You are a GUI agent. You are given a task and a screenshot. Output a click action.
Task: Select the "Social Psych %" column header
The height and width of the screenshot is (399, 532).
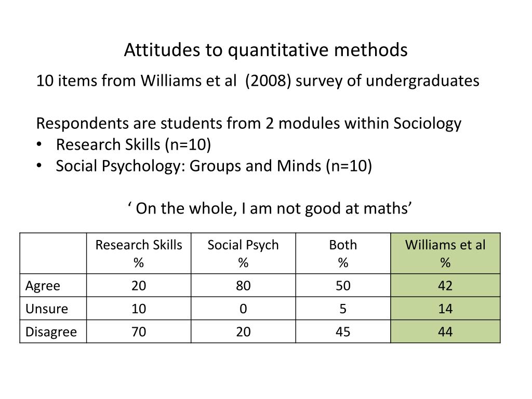coord(243,254)
